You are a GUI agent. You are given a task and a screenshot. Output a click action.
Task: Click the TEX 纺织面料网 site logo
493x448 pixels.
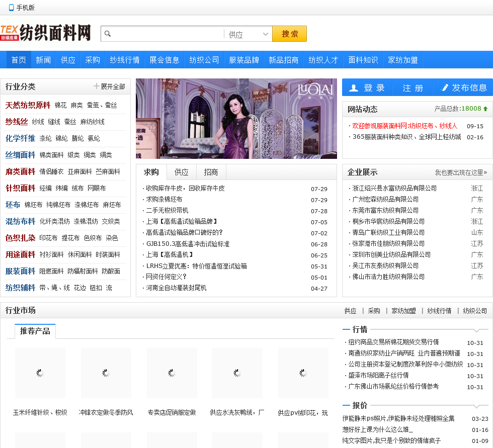(x=46, y=33)
